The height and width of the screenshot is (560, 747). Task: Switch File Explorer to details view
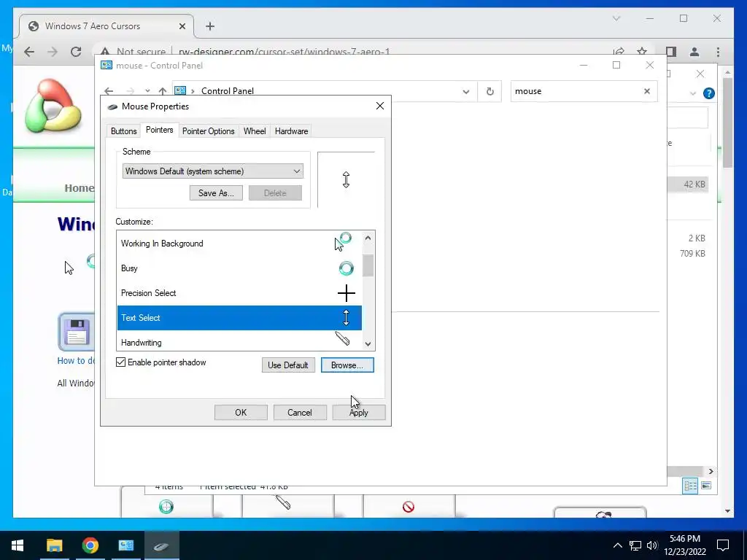(690, 486)
